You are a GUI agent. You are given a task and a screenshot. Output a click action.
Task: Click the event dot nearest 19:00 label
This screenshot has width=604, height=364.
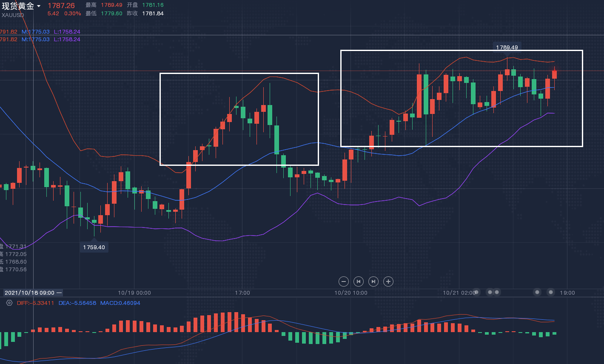coord(551,292)
